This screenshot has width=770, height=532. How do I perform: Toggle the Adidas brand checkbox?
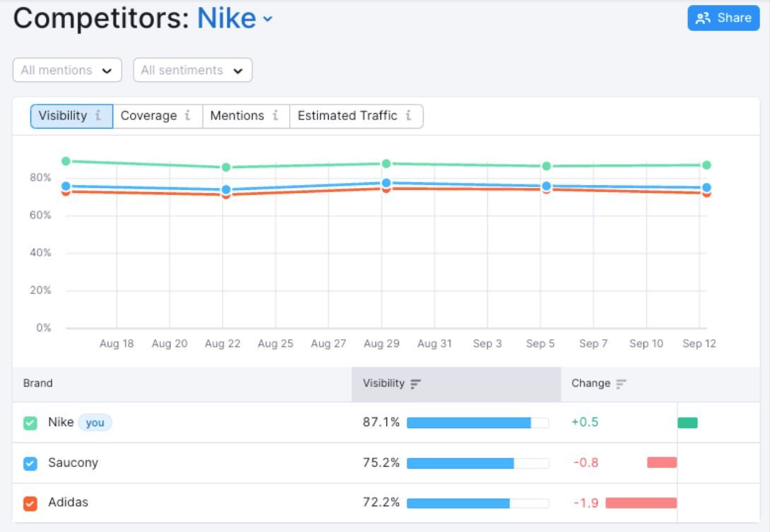point(30,504)
